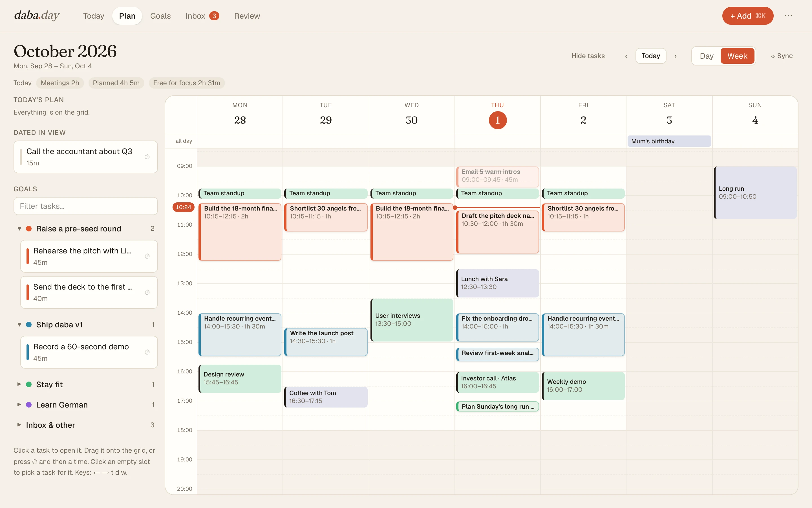812x508 pixels.
Task: Open User interviews event on Wednesday
Action: click(412, 320)
